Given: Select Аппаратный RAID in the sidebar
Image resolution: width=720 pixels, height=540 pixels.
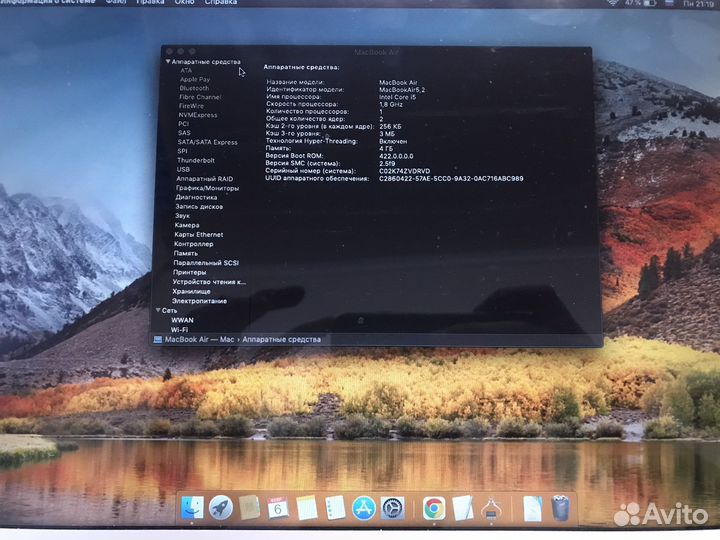Looking at the screenshot, I should [x=205, y=179].
